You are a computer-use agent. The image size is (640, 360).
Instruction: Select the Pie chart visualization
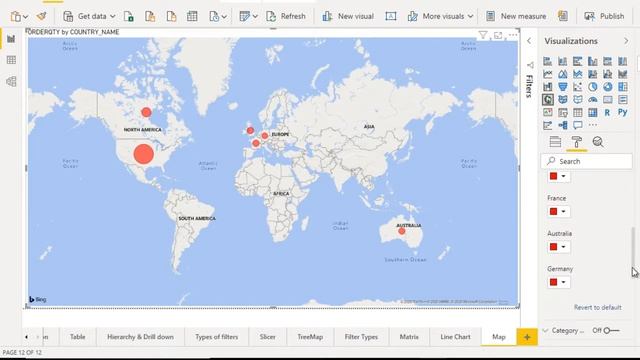[593, 87]
